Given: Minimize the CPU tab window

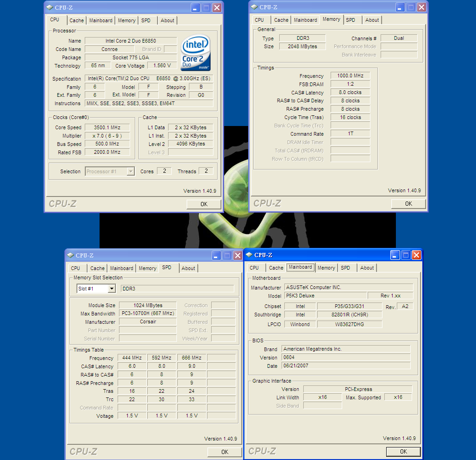Looking at the screenshot, I should 195,7.
